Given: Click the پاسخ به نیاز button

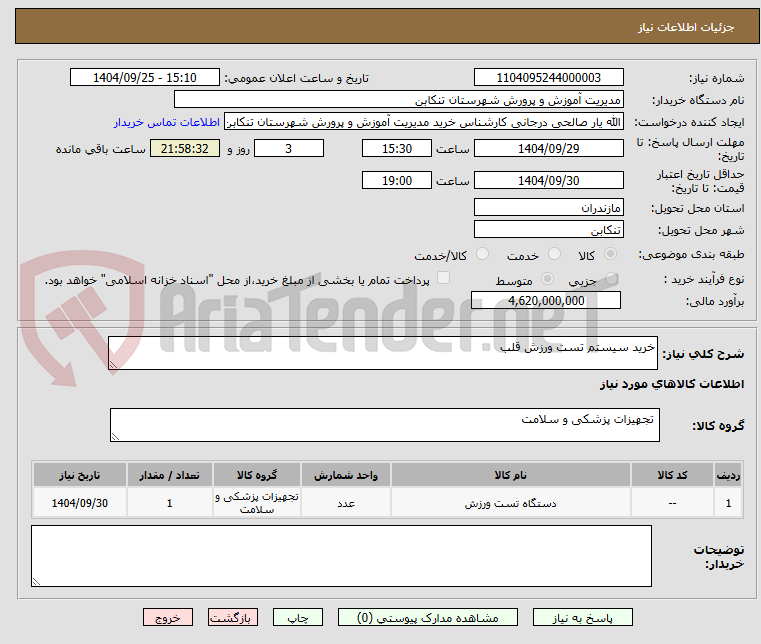Looking at the screenshot, I should pos(582,617).
